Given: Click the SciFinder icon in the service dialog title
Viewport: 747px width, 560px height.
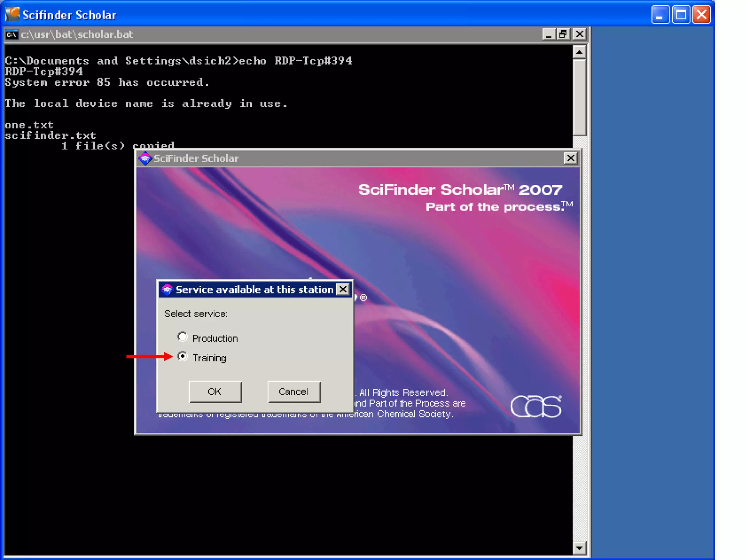Looking at the screenshot, I should click(x=167, y=289).
